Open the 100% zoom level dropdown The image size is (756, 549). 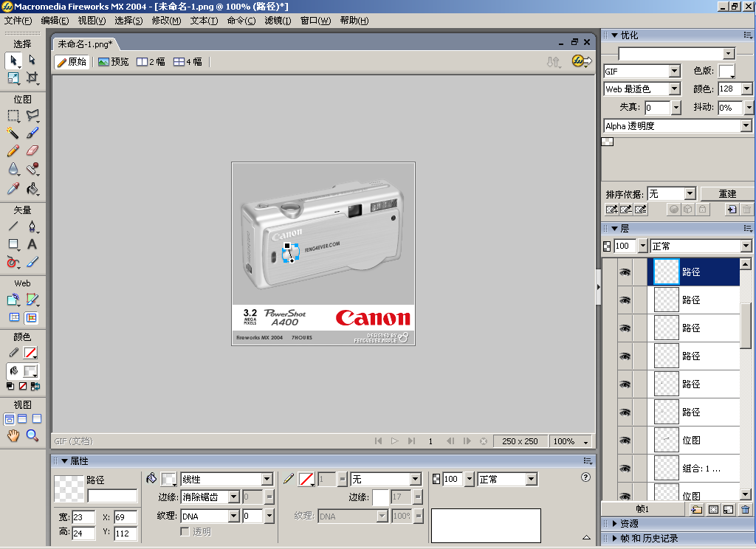tap(585, 442)
